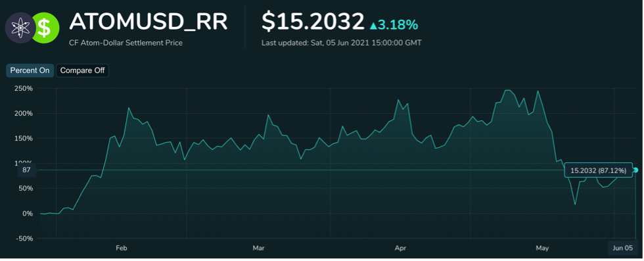Click the Feb x-axis label
Image resolution: width=644 pixels, height=261 pixels.
tap(121, 248)
